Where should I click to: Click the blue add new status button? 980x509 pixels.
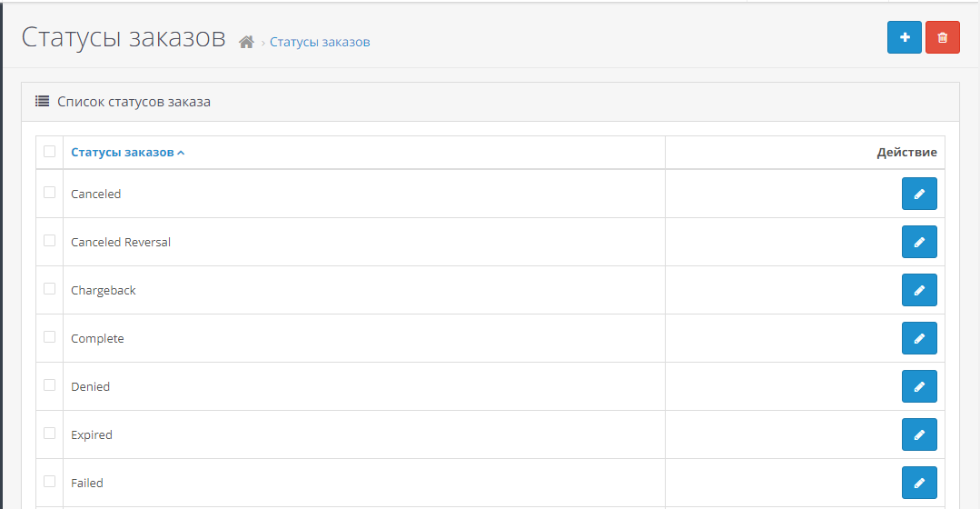pyautogui.click(x=904, y=37)
